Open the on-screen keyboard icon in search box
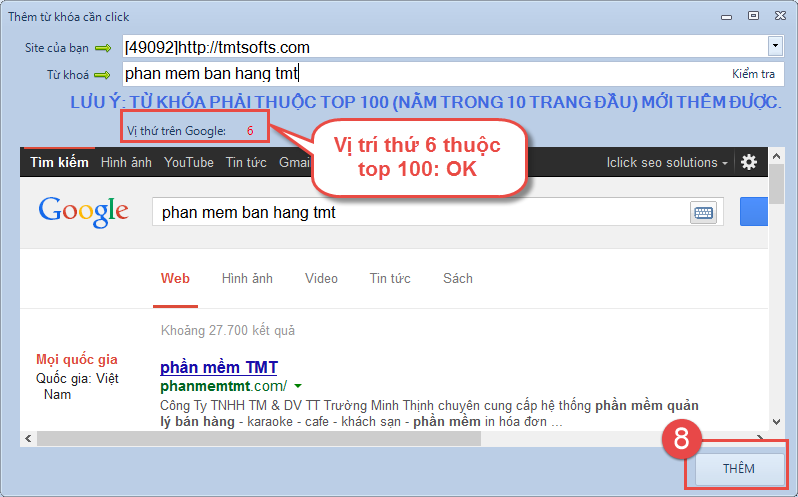The image size is (798, 497). click(x=703, y=212)
